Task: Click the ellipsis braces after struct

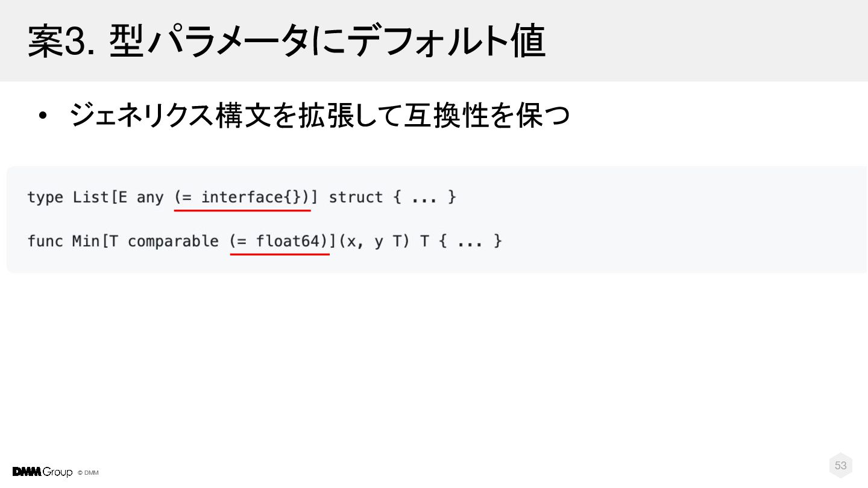Action: point(425,198)
